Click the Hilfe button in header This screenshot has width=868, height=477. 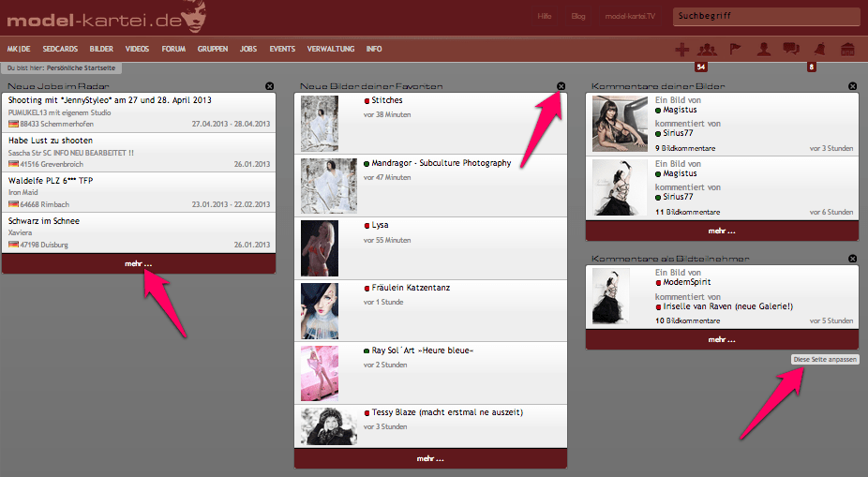545,16
